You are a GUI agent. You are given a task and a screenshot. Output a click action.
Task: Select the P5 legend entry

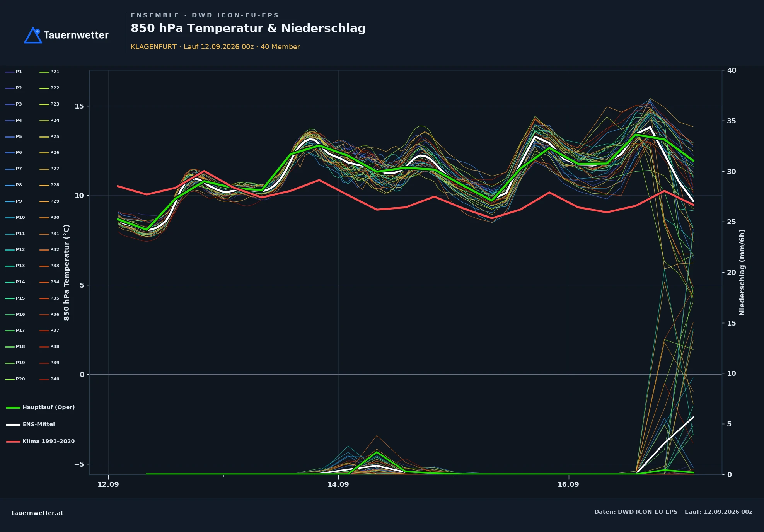coord(14,137)
